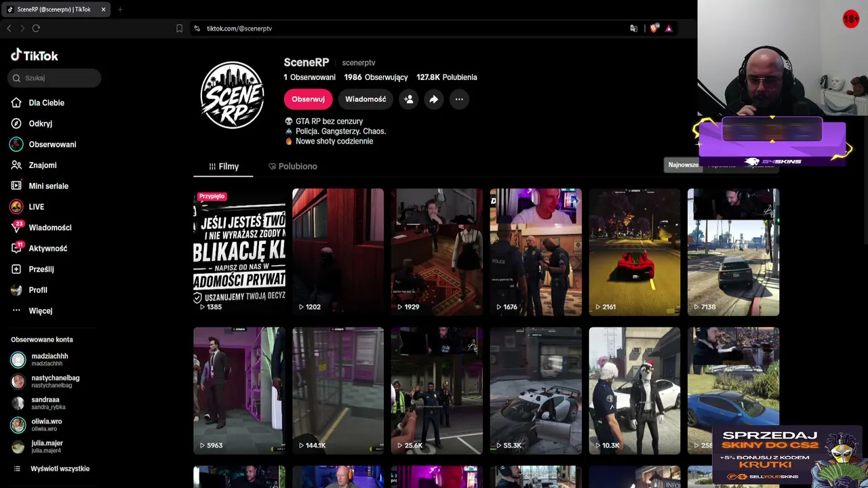Click the browser forward arrow

click(22, 28)
